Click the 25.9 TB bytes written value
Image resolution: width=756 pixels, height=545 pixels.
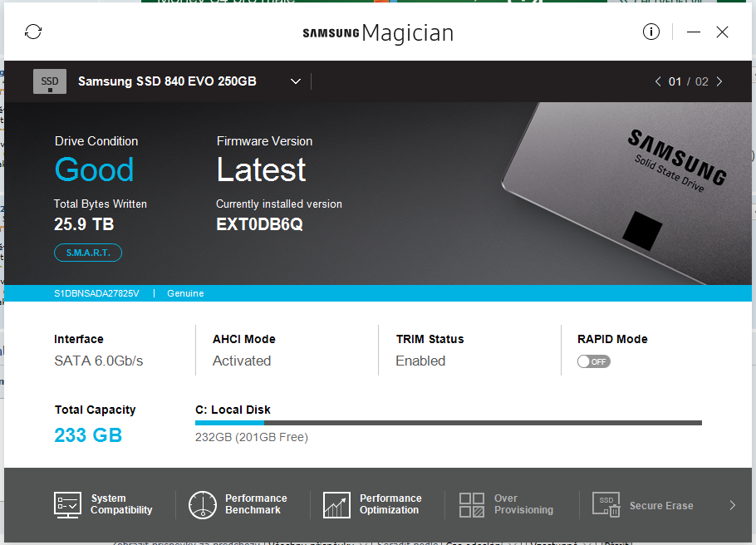84,224
